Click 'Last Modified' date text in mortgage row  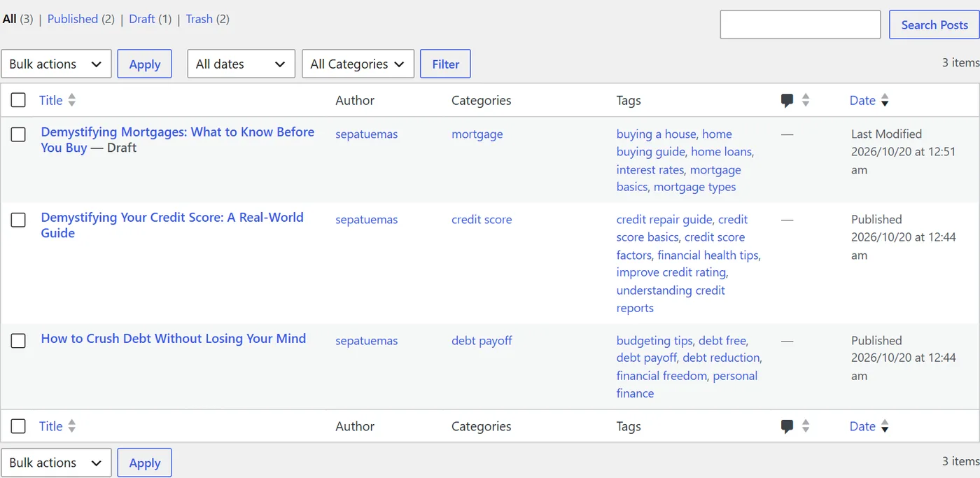coord(886,134)
